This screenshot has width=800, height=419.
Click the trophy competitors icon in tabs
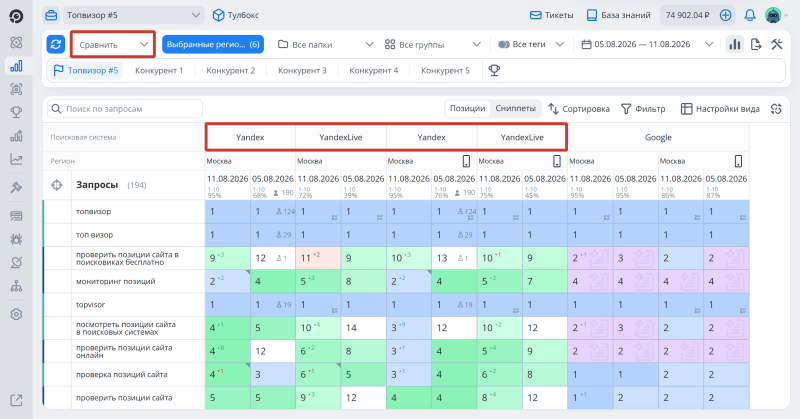(x=494, y=70)
